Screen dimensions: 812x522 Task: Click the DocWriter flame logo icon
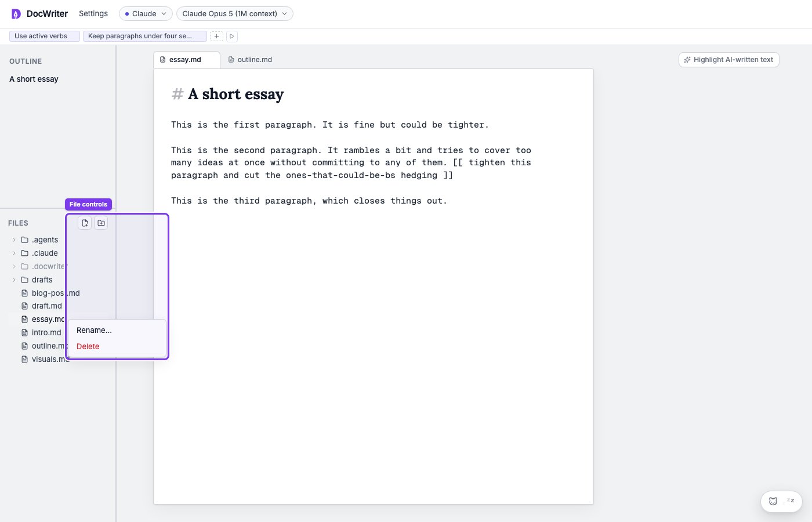click(x=16, y=13)
